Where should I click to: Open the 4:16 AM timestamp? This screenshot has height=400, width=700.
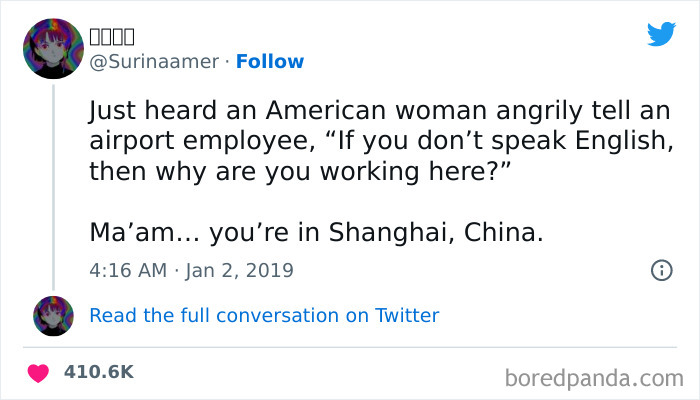click(x=128, y=270)
